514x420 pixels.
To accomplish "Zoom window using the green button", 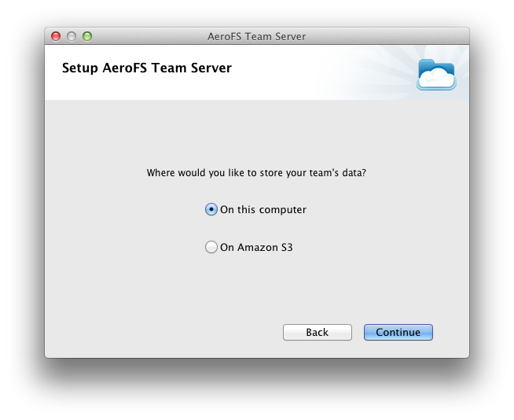I will [87, 36].
